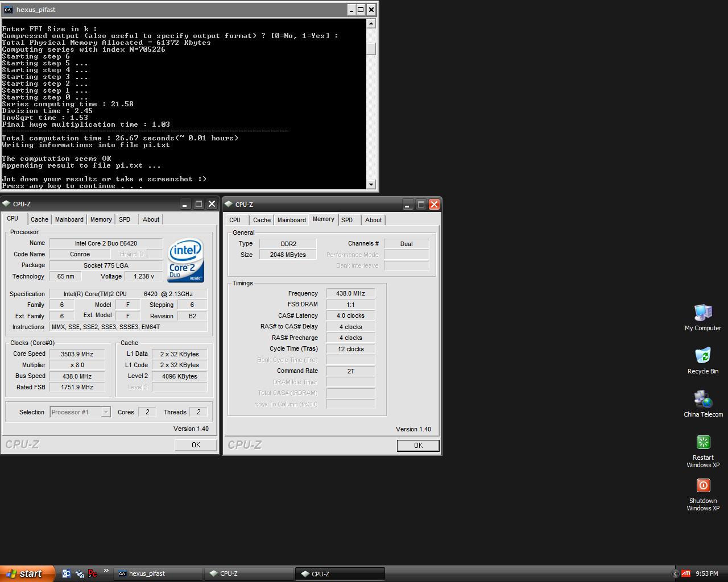Open Memory tab in left CPU-Z window

click(x=101, y=219)
